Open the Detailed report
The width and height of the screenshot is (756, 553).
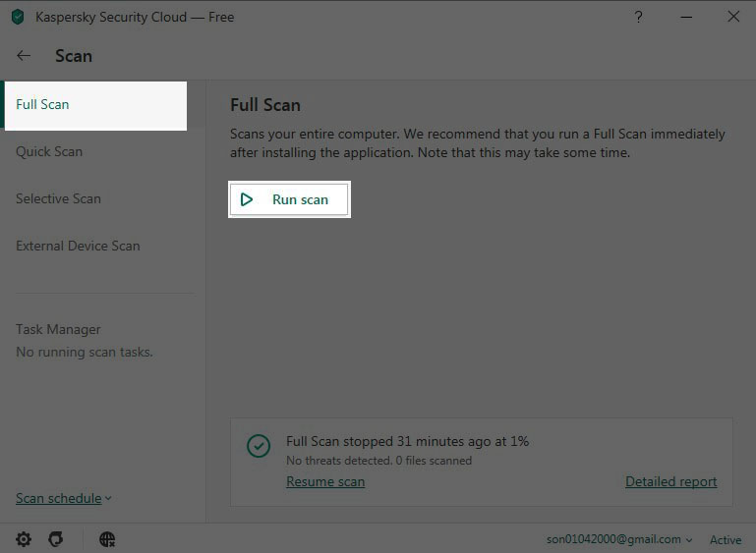coord(671,481)
